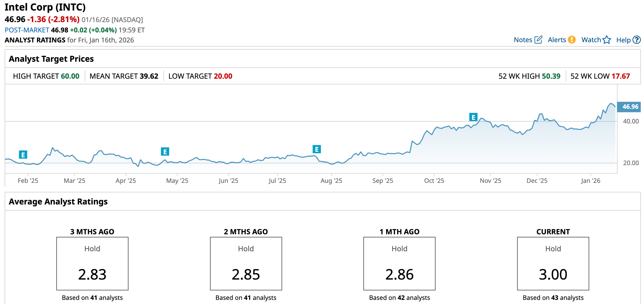Image resolution: width=644 pixels, height=304 pixels.
Task: Select the 1 MTH AGO rating box
Action: [x=399, y=264]
